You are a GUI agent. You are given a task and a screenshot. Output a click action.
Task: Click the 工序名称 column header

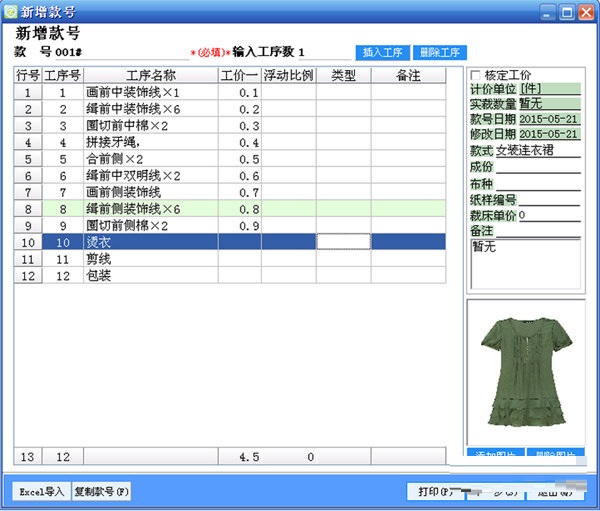click(x=151, y=75)
